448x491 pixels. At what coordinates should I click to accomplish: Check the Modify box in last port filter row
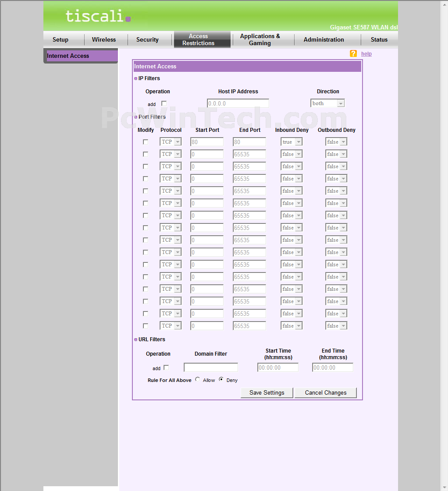click(x=146, y=326)
